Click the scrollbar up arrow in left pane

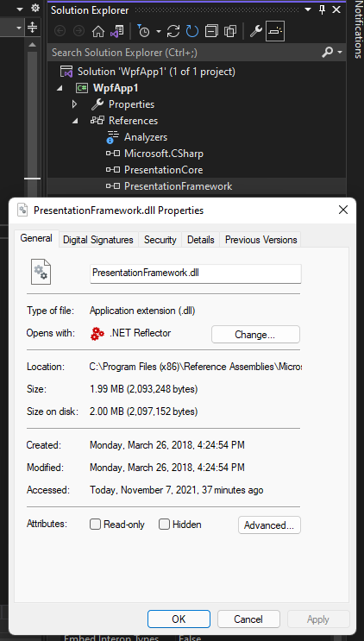click(x=32, y=45)
